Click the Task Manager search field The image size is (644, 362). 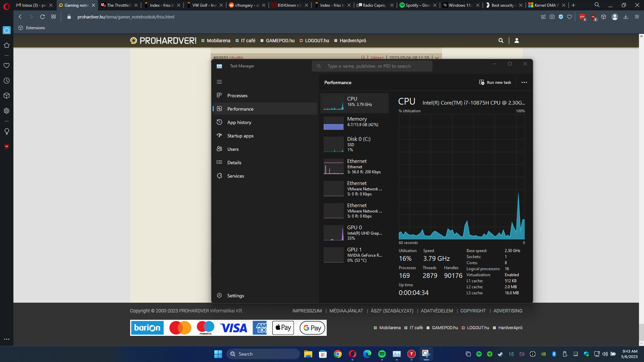pos(372,66)
